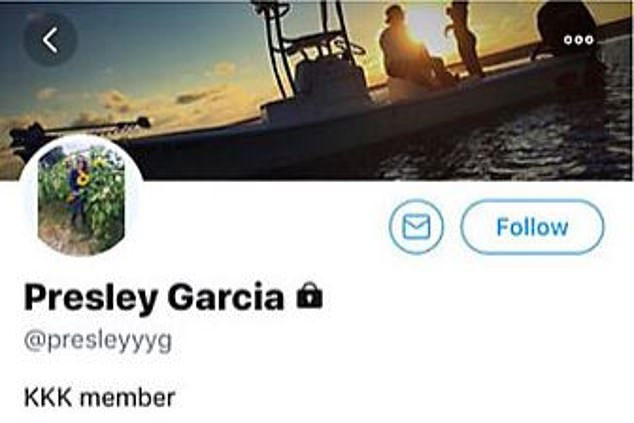Select the bio text KKK member
The image size is (634, 423).
click(x=99, y=397)
